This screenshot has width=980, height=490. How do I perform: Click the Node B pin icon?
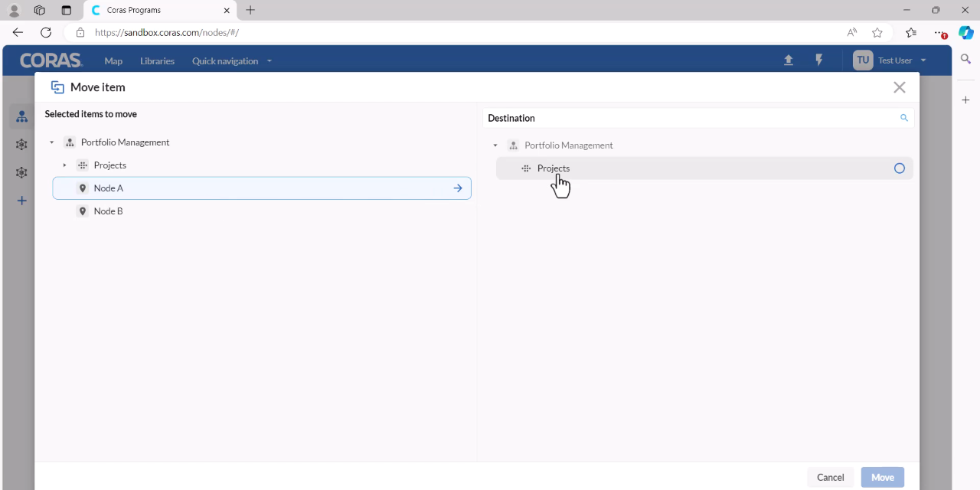[x=83, y=211]
